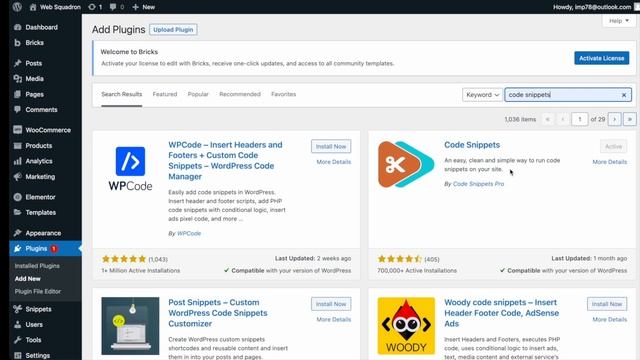Click the Post Snippets plugin thumbnail

pos(130,326)
